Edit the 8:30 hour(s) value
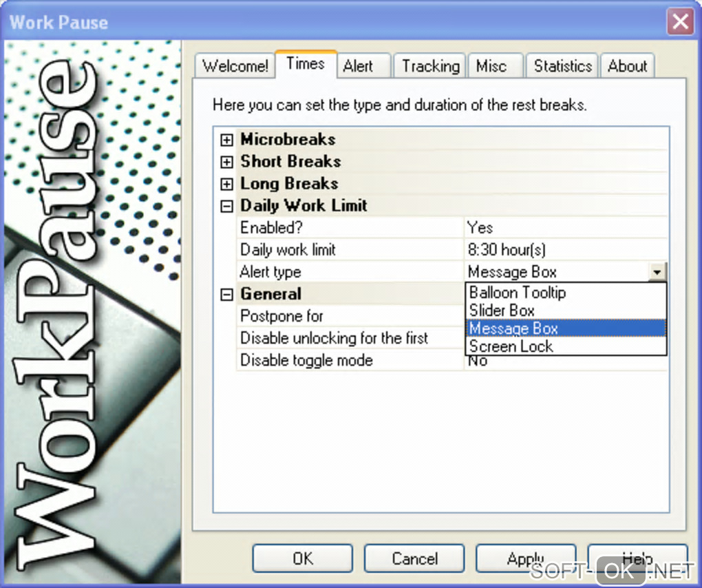This screenshot has height=588, width=702. pyautogui.click(x=566, y=249)
